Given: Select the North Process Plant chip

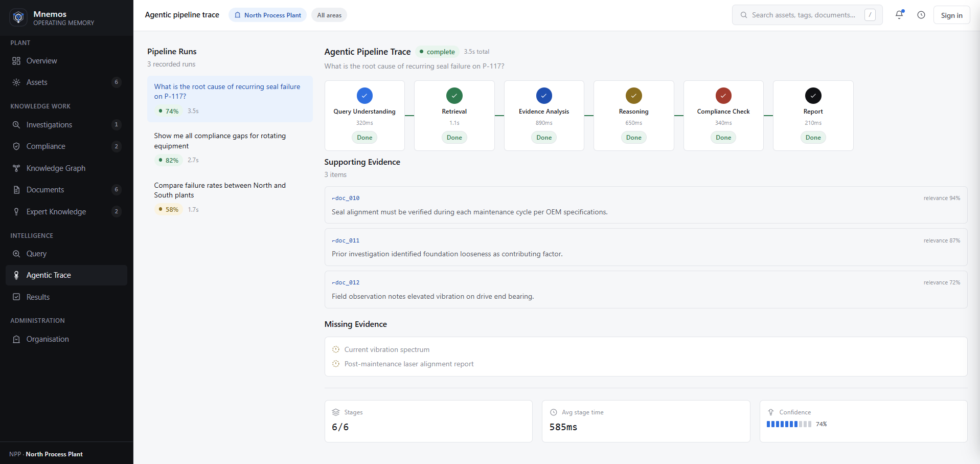Looking at the screenshot, I should (267, 15).
